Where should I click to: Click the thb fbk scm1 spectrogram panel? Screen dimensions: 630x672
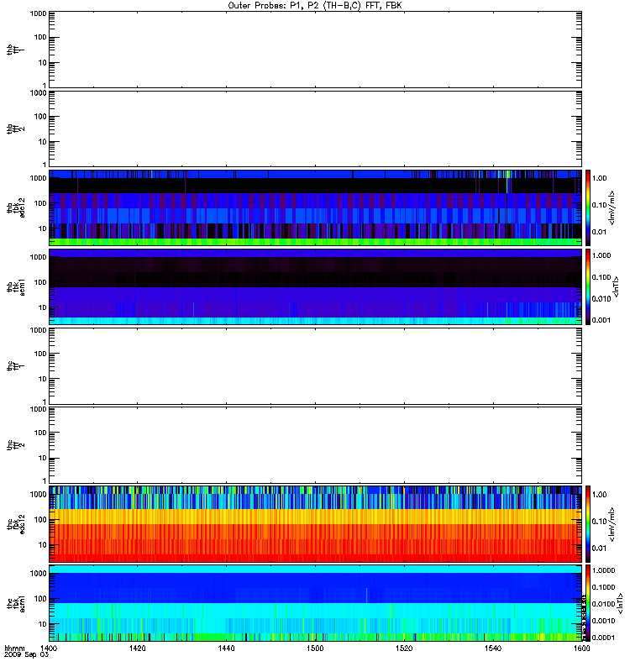[315, 286]
